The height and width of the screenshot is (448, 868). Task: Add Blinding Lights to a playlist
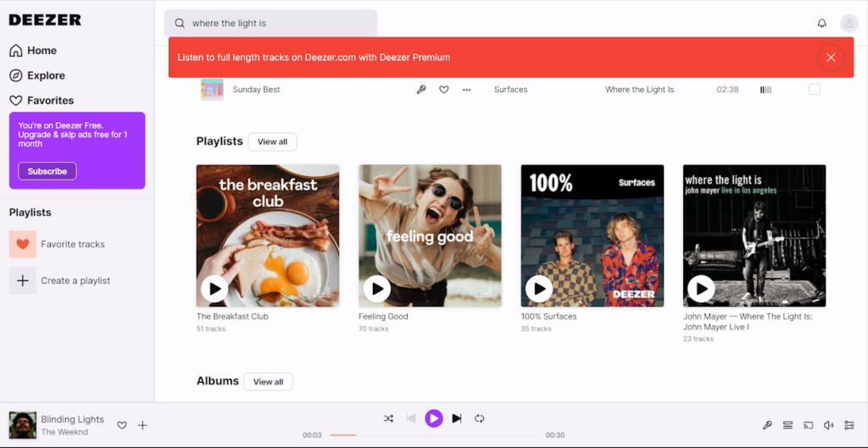click(x=142, y=425)
